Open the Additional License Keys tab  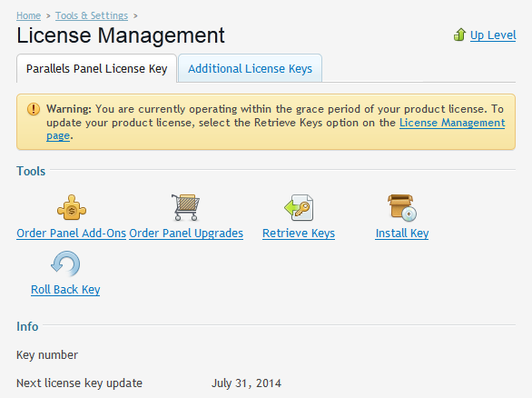tap(250, 68)
